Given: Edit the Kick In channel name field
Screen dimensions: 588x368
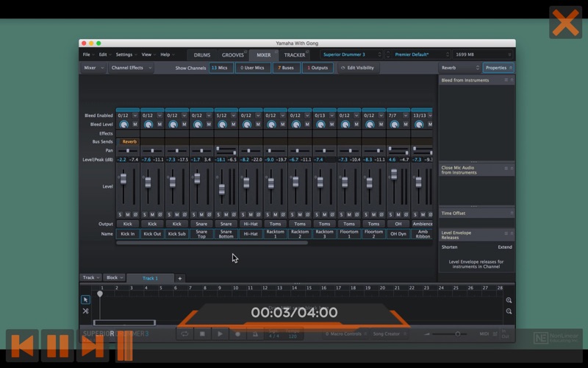Looking at the screenshot, I should tap(127, 234).
